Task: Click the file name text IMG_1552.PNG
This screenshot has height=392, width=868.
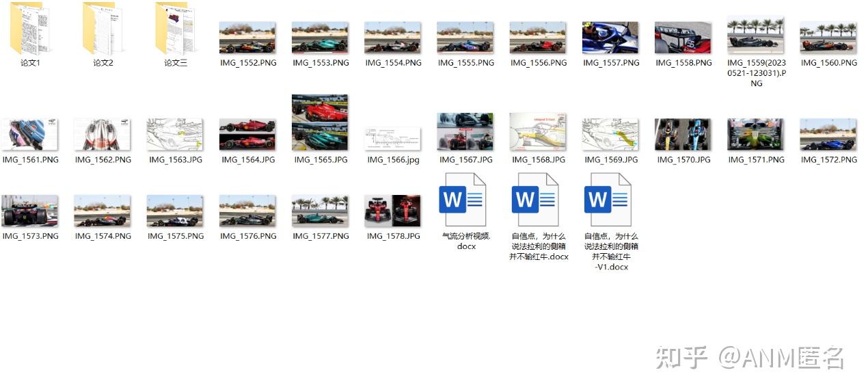Action: pos(248,63)
